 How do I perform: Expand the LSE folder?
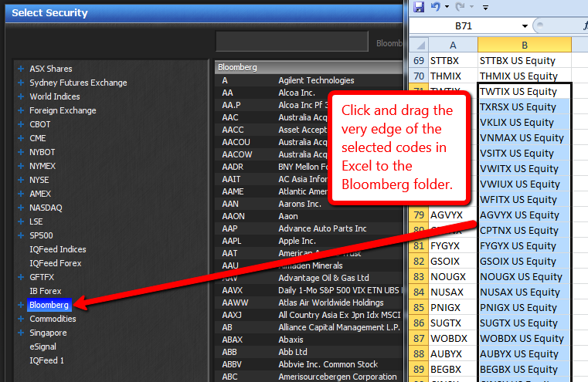click(x=21, y=221)
